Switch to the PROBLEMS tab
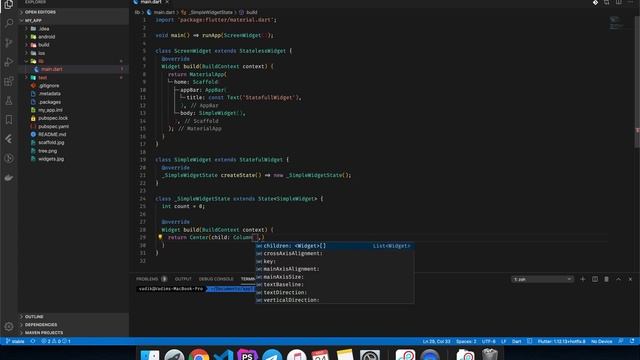This screenshot has height=360, width=640. click(x=147, y=279)
